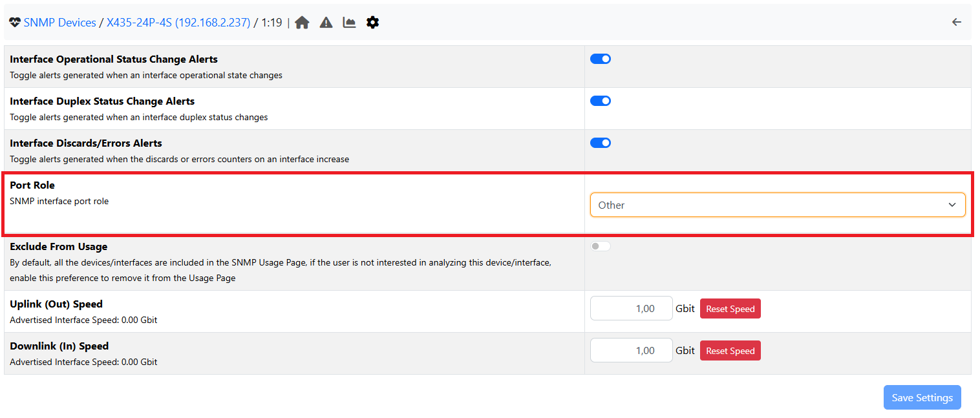
Task: Turn off Interface Duplex Status Change Alerts
Action: (601, 101)
